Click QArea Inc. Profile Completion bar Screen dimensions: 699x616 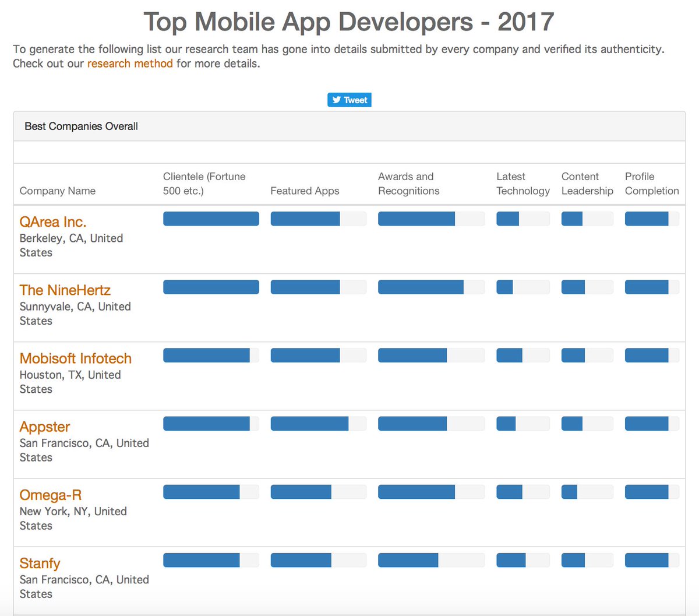pyautogui.click(x=652, y=219)
